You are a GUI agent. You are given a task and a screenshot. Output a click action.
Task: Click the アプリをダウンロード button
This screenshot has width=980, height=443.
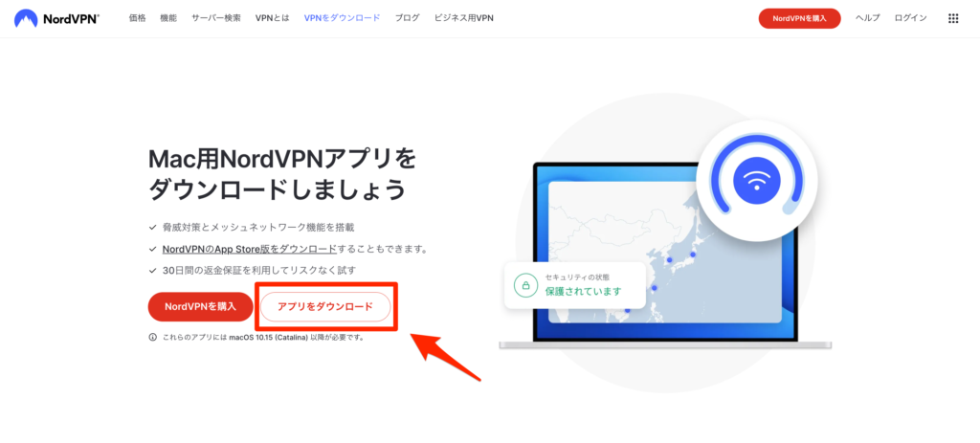pyautogui.click(x=325, y=307)
